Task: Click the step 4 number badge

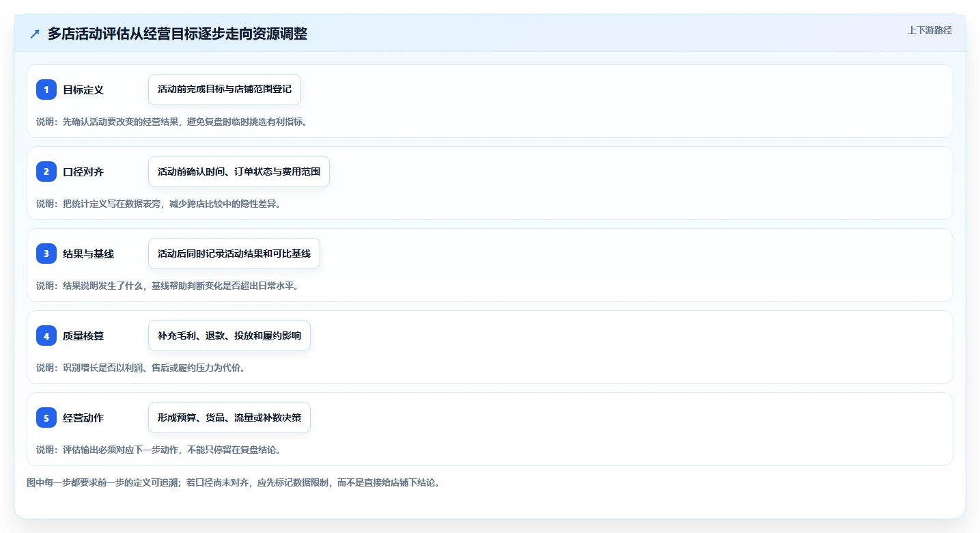Action: click(46, 336)
